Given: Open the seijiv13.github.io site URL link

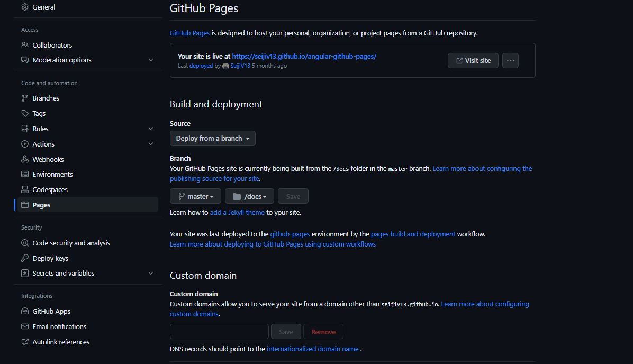Looking at the screenshot, I should point(304,57).
